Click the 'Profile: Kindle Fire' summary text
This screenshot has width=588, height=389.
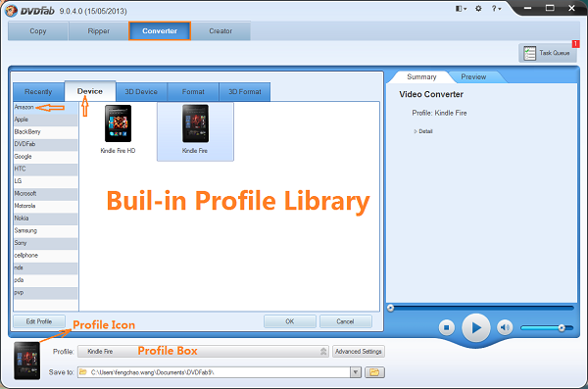click(x=439, y=113)
